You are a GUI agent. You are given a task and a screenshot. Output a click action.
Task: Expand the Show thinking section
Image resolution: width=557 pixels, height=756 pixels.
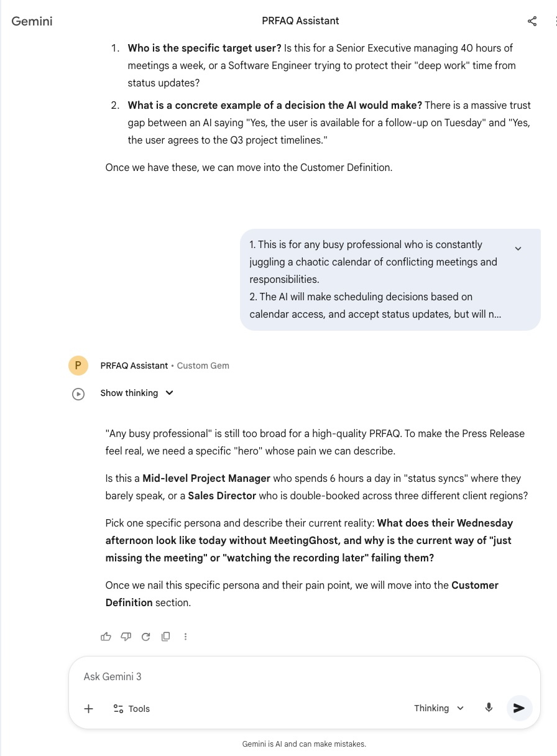click(137, 393)
